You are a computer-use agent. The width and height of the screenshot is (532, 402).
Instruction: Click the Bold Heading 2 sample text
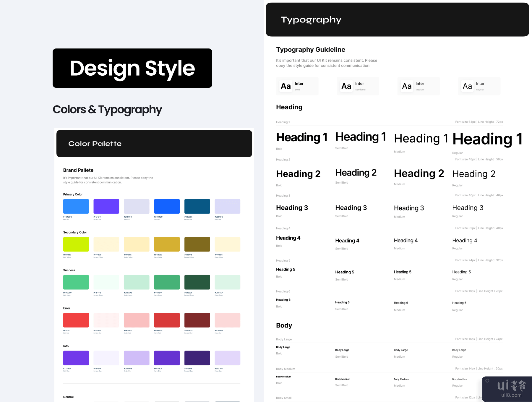click(298, 174)
